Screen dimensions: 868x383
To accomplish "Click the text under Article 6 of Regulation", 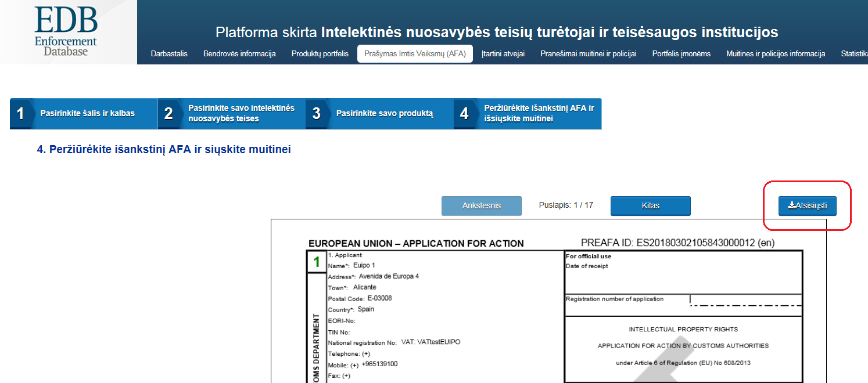I will [683, 363].
